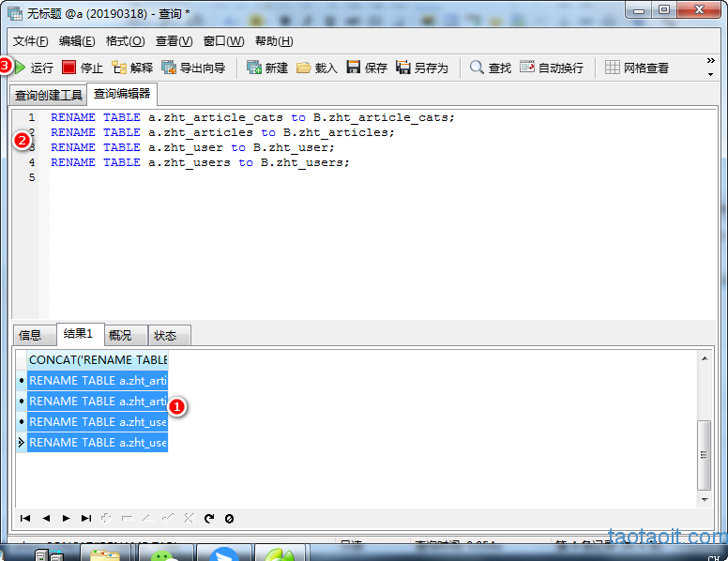Image resolution: width=728 pixels, height=561 pixels.
Task: Switch to 查询创建工具 tab
Action: click(x=48, y=95)
